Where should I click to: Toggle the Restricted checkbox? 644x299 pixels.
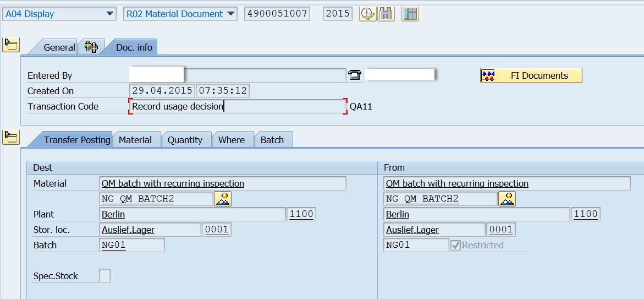click(x=455, y=245)
